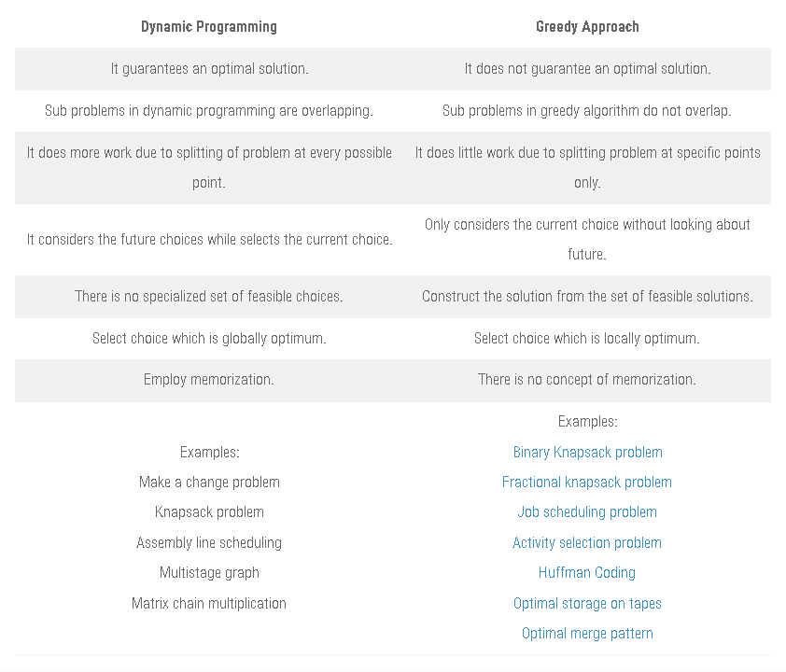Screen dimensions: 786x672
Task: Click the Dynamic Programming column header
Action: [x=209, y=26]
